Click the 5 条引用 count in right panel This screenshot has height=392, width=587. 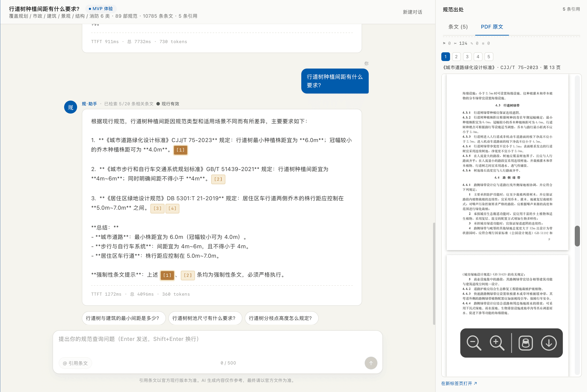coord(571,9)
